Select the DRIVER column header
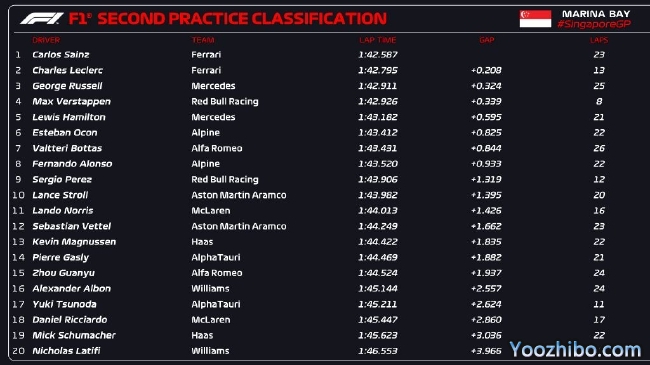The image size is (650, 365). (x=46, y=40)
